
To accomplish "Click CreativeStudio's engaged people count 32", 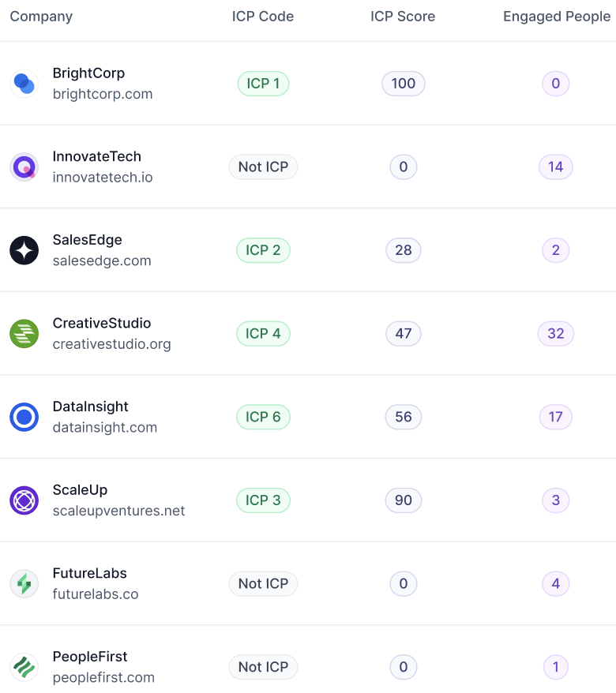I will (556, 334).
